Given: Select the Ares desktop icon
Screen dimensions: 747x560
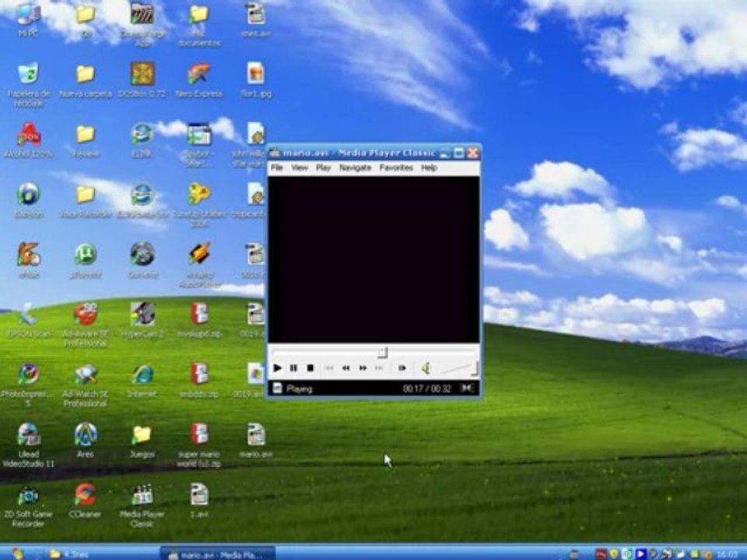Looking at the screenshot, I should (86, 440).
